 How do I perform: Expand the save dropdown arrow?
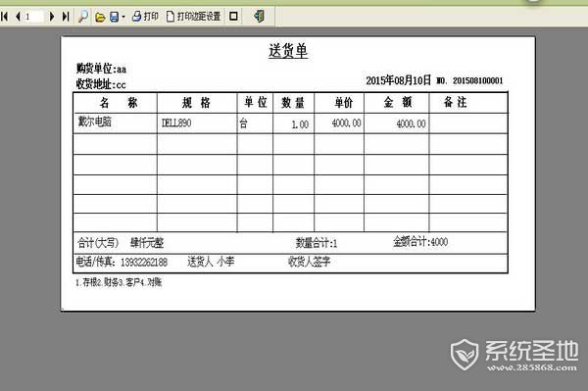point(123,17)
